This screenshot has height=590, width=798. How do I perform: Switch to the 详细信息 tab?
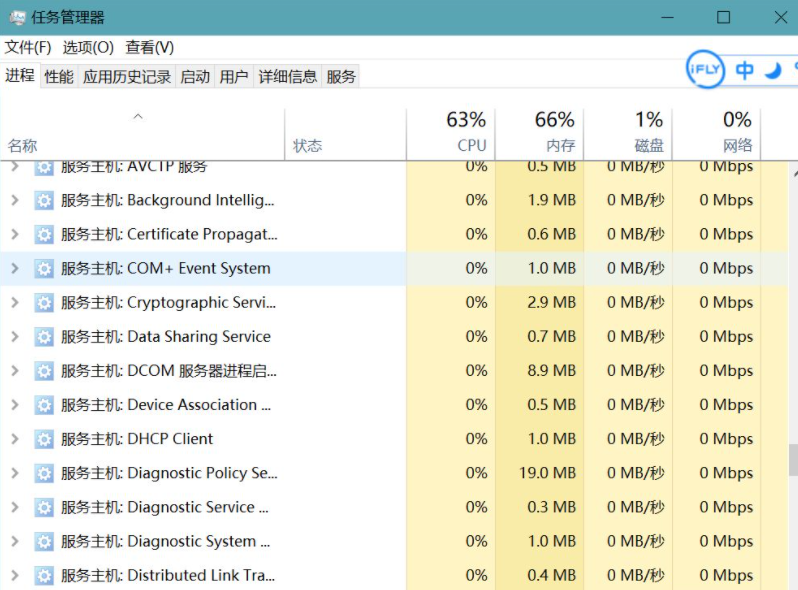287,76
